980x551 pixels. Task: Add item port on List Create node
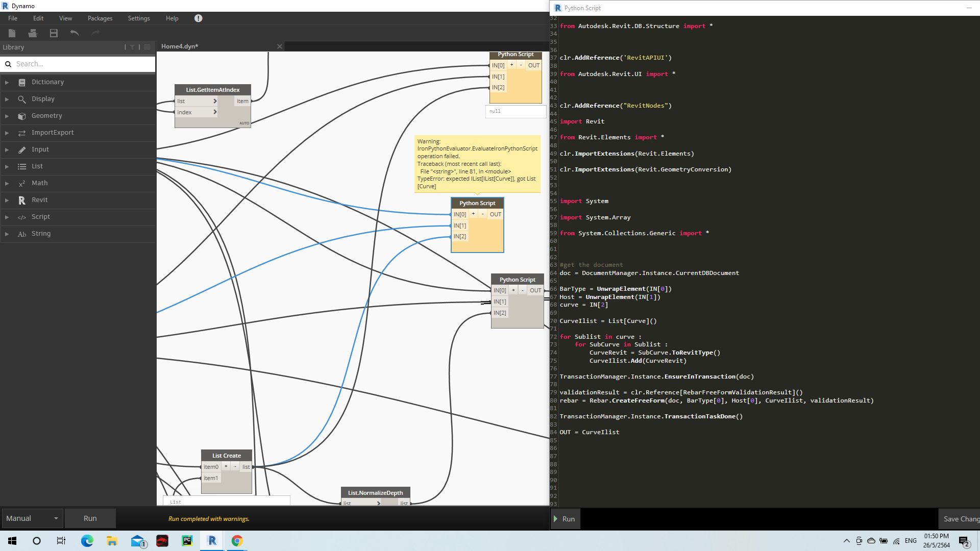click(226, 466)
